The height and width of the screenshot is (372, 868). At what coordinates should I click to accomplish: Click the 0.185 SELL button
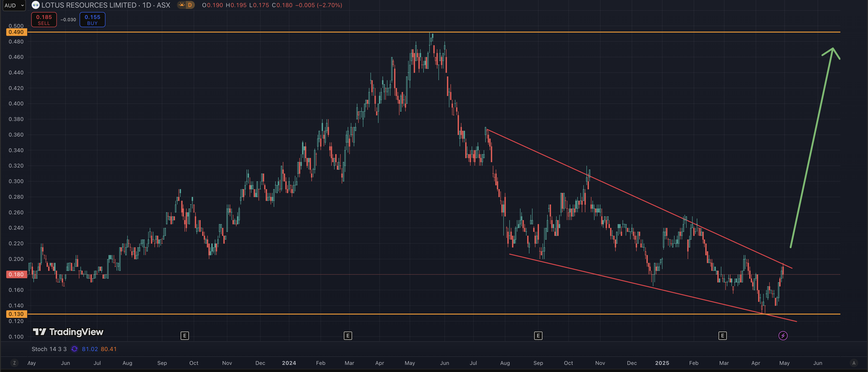pyautogui.click(x=44, y=20)
